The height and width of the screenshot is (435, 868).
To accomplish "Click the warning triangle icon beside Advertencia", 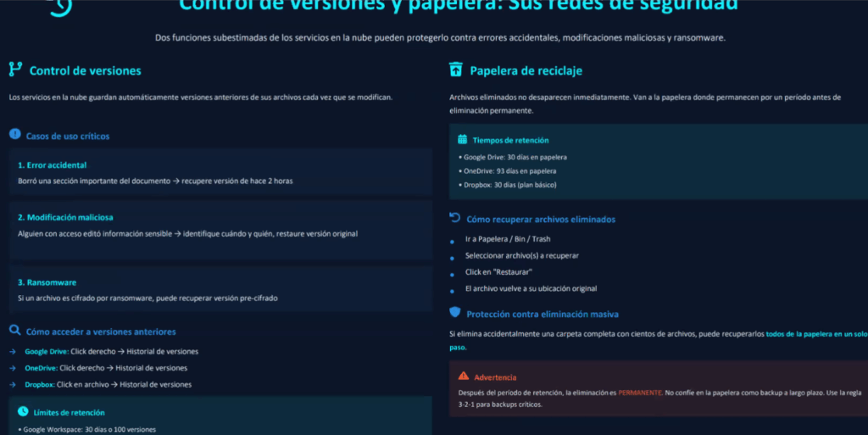I will click(463, 376).
